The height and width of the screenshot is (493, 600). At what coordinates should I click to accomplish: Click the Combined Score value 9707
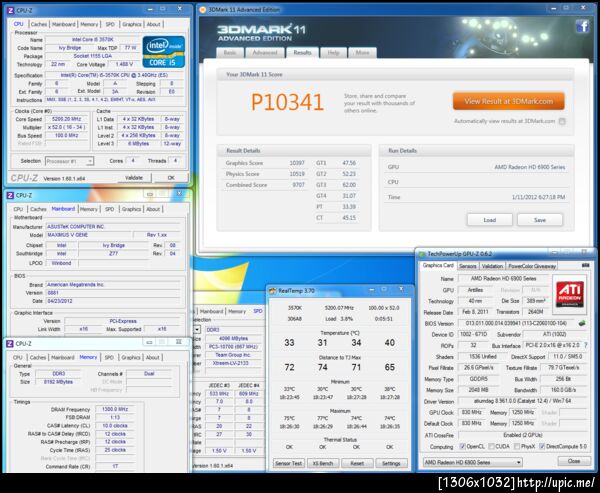tap(298, 185)
